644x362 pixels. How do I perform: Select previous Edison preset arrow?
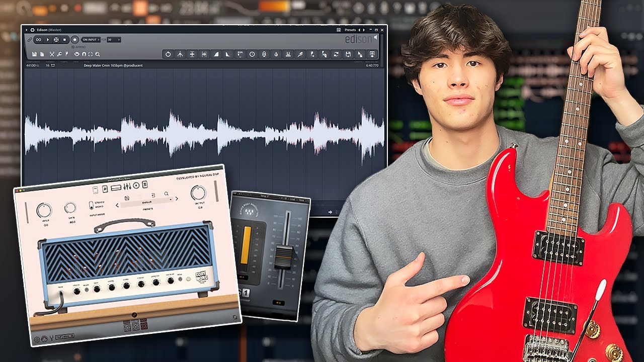pos(359,30)
